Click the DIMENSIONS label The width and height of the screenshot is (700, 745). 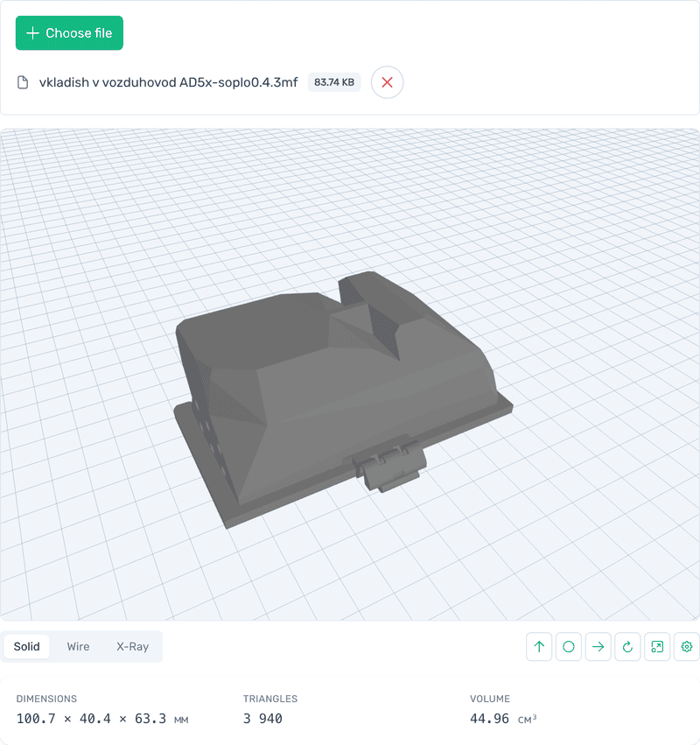[x=46, y=699]
